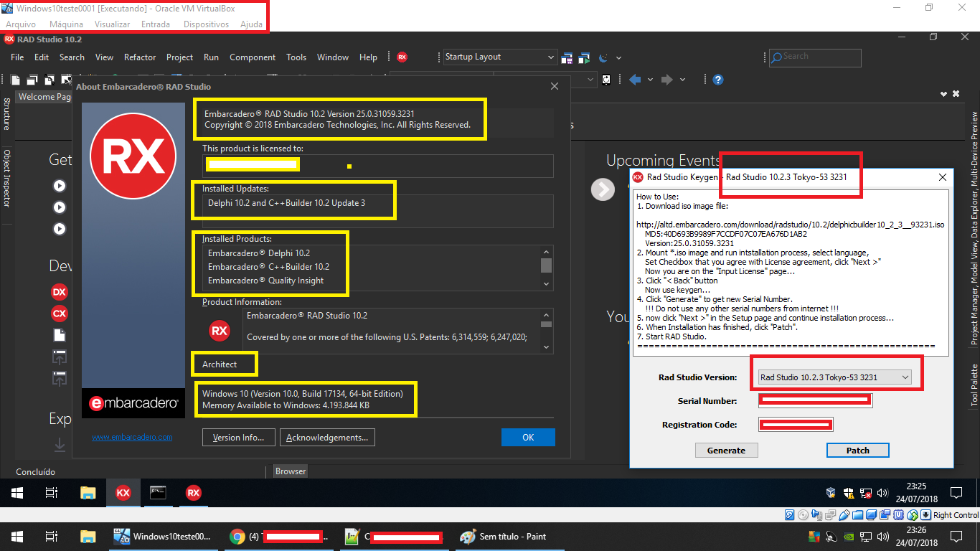Click the red DX Delphi icon
Screen dimensions: 980x551
60,292
